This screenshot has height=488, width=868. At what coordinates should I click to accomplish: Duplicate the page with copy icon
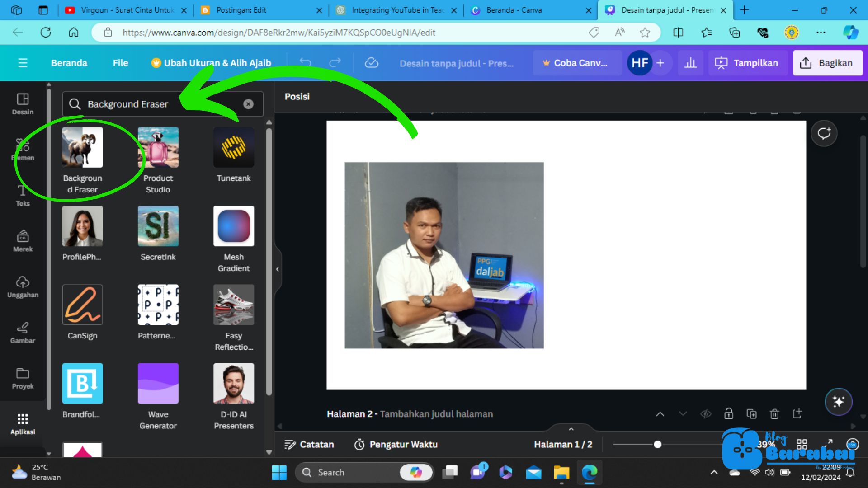point(751,414)
